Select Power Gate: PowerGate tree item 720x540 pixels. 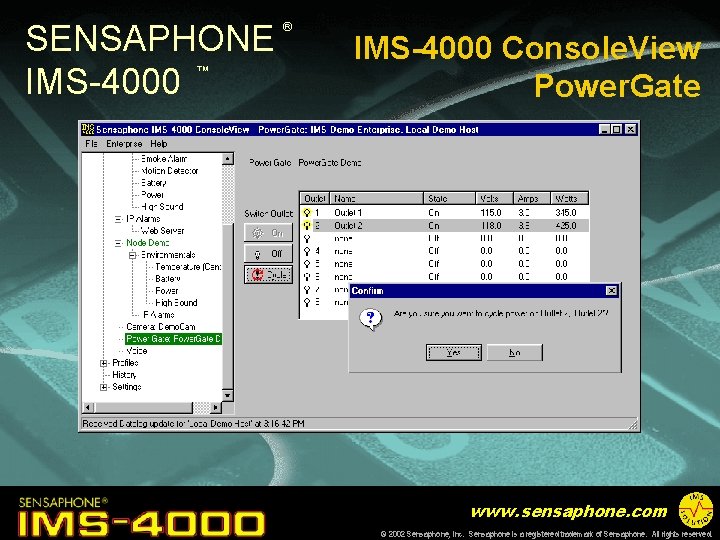(x=174, y=339)
